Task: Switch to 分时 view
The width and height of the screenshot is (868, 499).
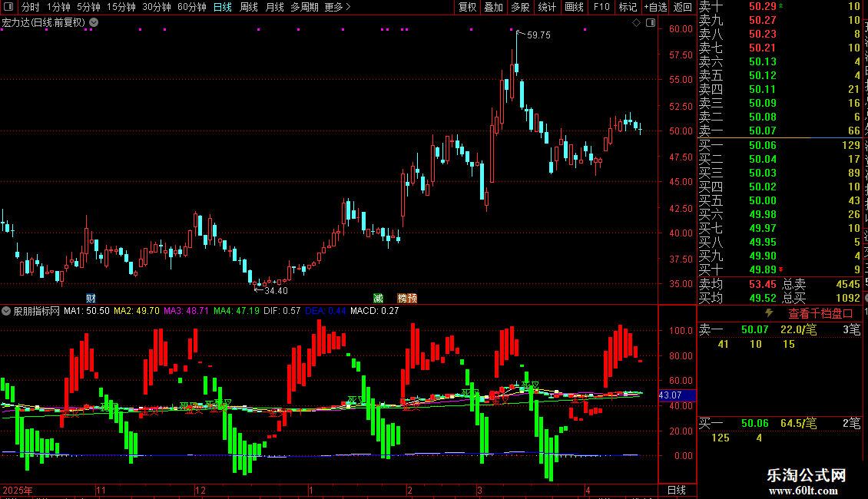Action: [31, 7]
